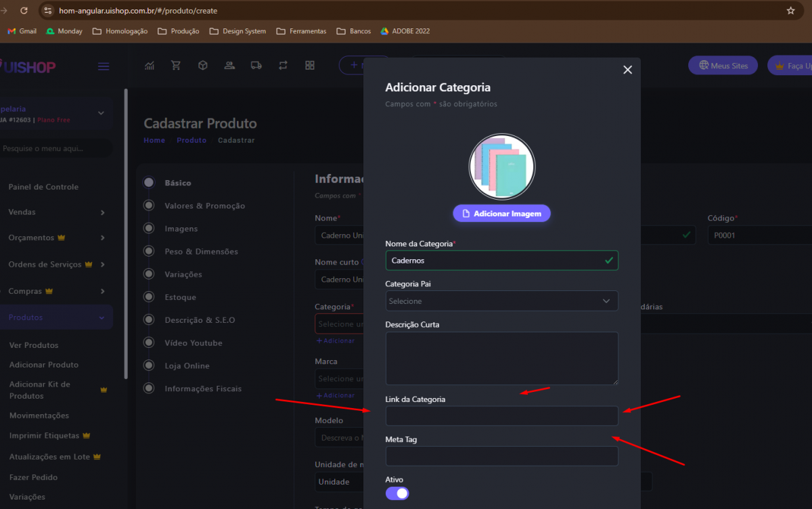Click the shopping cart toolbar icon
The height and width of the screenshot is (509, 812).
[x=176, y=66]
